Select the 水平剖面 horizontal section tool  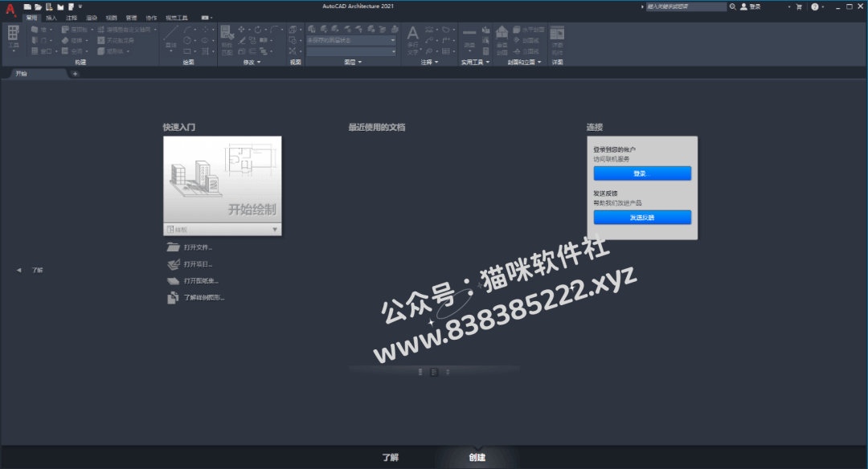pyautogui.click(x=528, y=29)
